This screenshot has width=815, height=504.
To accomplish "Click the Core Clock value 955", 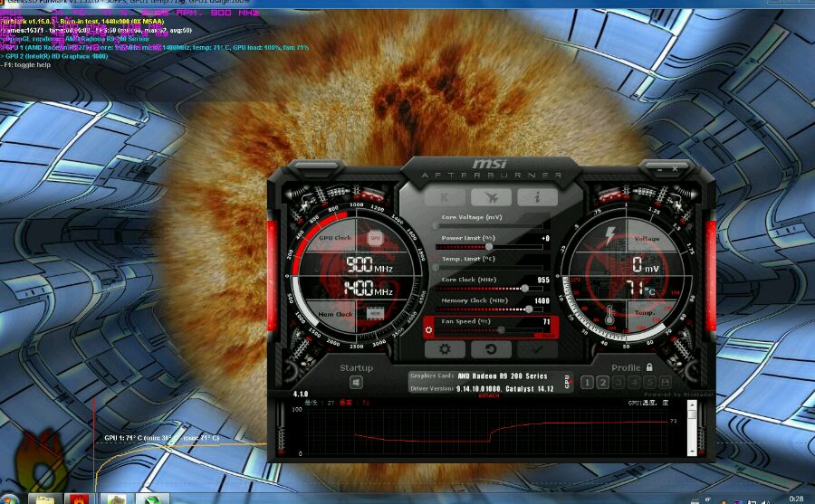I will tap(543, 281).
